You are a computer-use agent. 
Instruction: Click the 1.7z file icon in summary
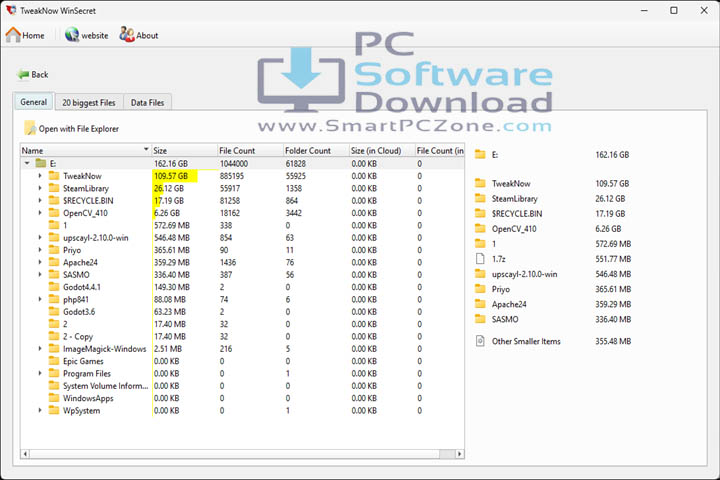click(x=480, y=259)
